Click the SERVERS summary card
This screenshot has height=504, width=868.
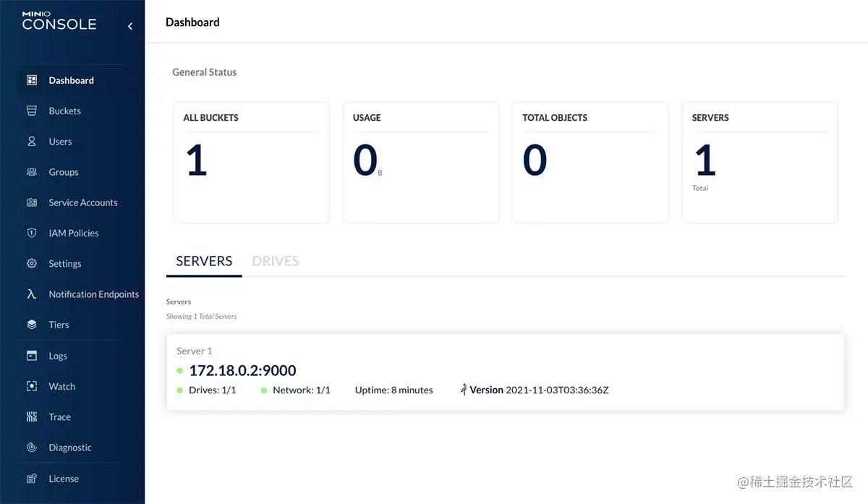[x=760, y=162]
